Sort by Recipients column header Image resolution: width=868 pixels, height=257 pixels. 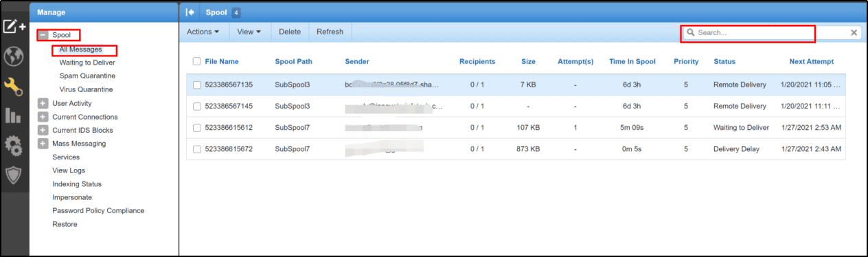tap(477, 61)
